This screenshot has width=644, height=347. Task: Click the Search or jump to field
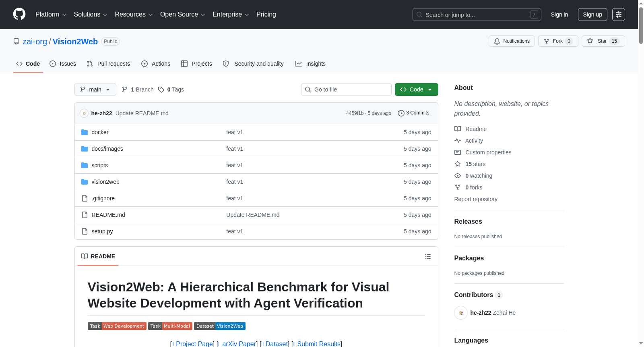coord(477,15)
